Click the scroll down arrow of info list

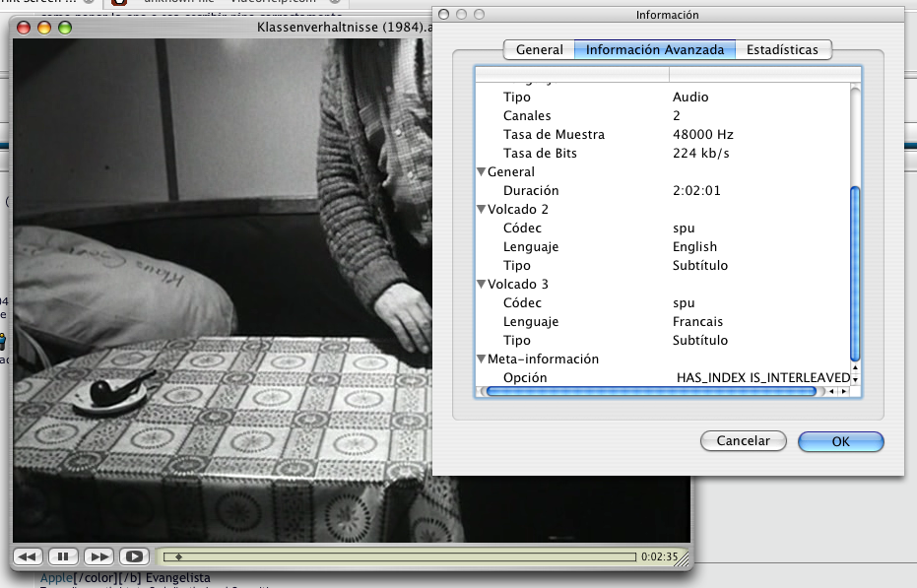[x=855, y=380]
